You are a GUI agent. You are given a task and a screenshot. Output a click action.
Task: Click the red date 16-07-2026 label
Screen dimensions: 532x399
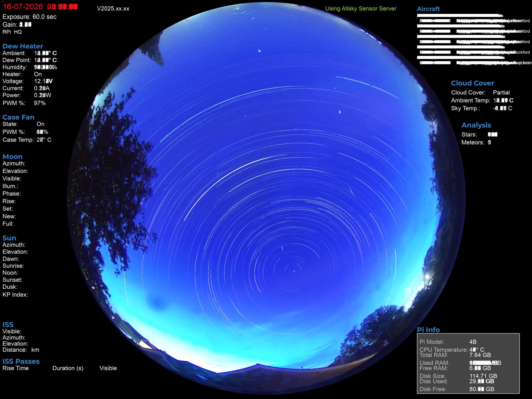[23, 7]
